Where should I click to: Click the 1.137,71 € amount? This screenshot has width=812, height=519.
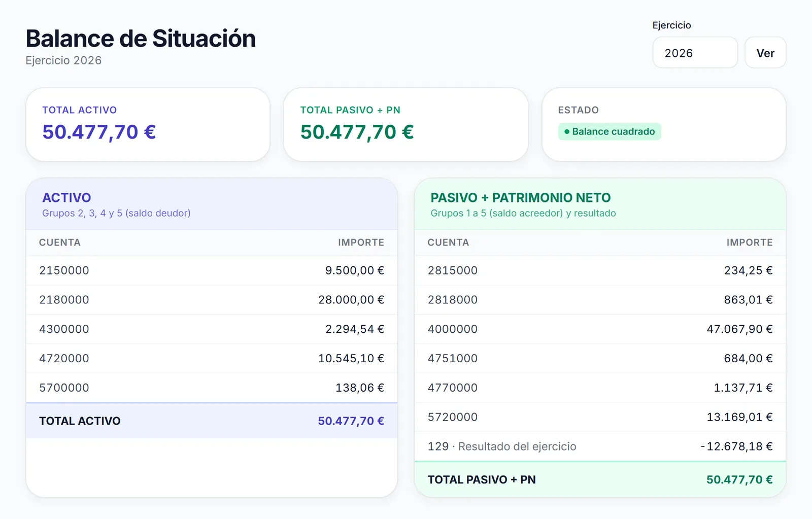(743, 388)
